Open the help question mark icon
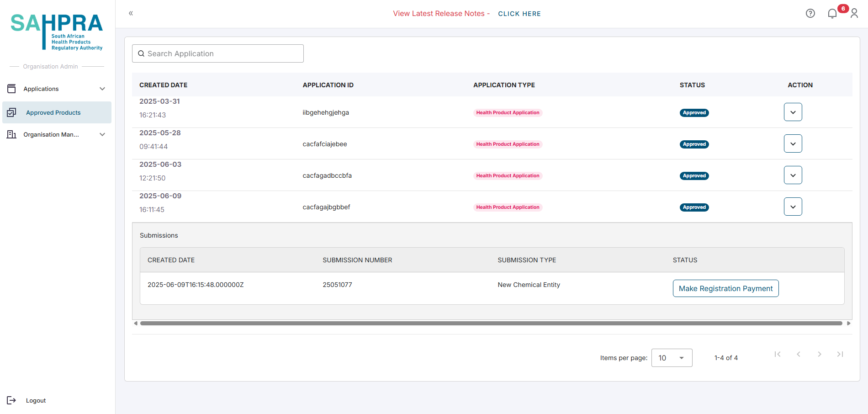The width and height of the screenshot is (868, 414). [810, 13]
